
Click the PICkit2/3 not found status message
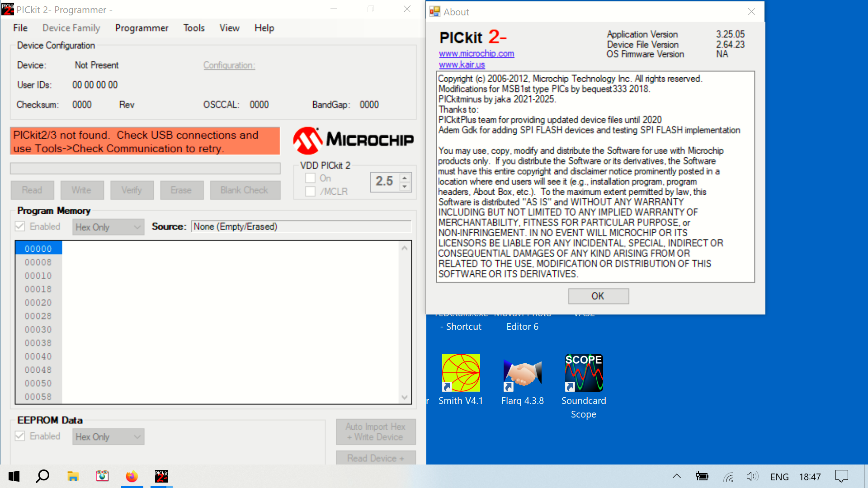[145, 141]
